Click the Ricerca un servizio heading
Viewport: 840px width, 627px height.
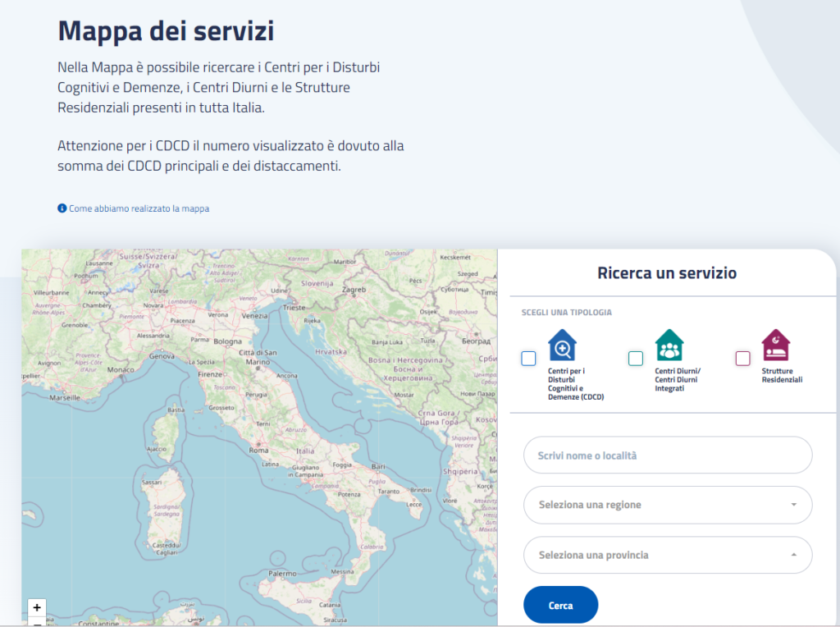pos(667,272)
